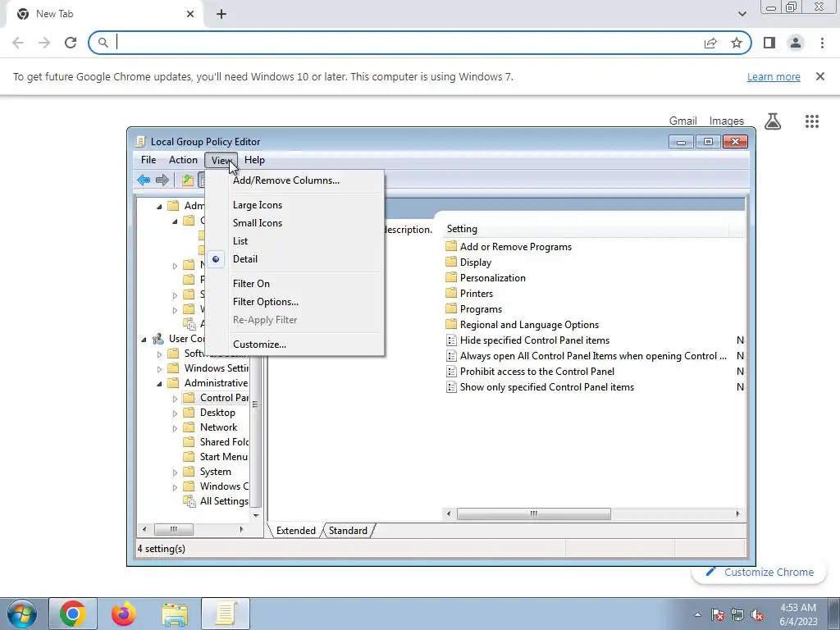Click the Hide specified Control Panel items policy icon
Viewport: 840px width, 630px height.
click(451, 340)
